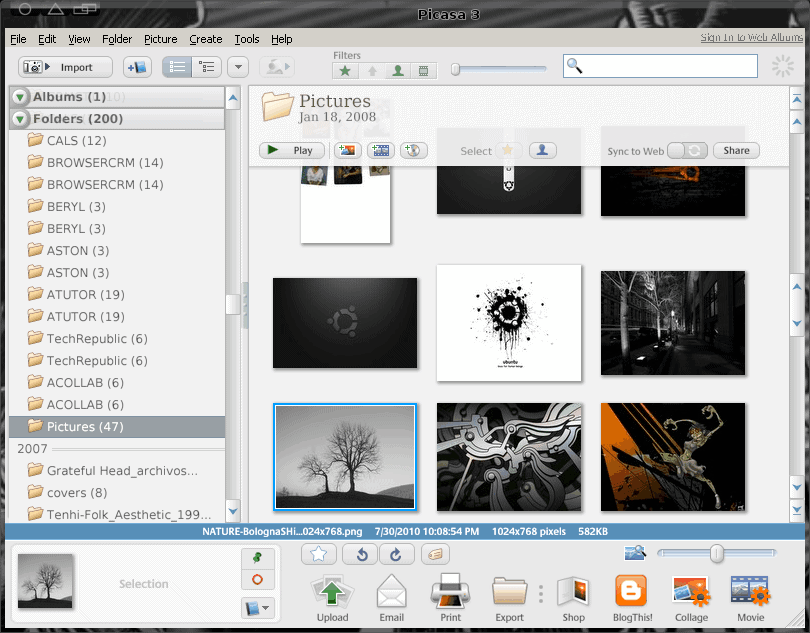
Task: Click the BlogThis! button
Action: (x=632, y=598)
